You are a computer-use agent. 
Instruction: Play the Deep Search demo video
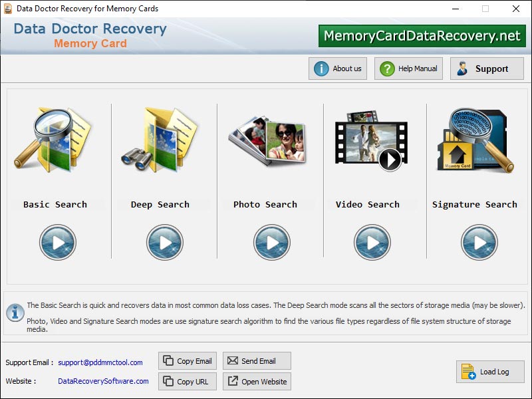click(x=164, y=242)
